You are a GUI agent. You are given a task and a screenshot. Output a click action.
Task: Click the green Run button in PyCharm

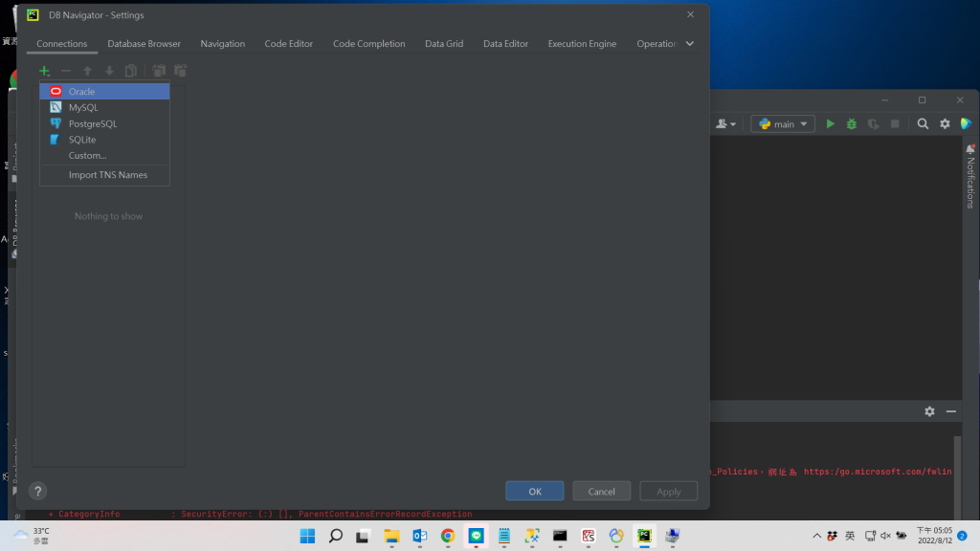pos(830,123)
